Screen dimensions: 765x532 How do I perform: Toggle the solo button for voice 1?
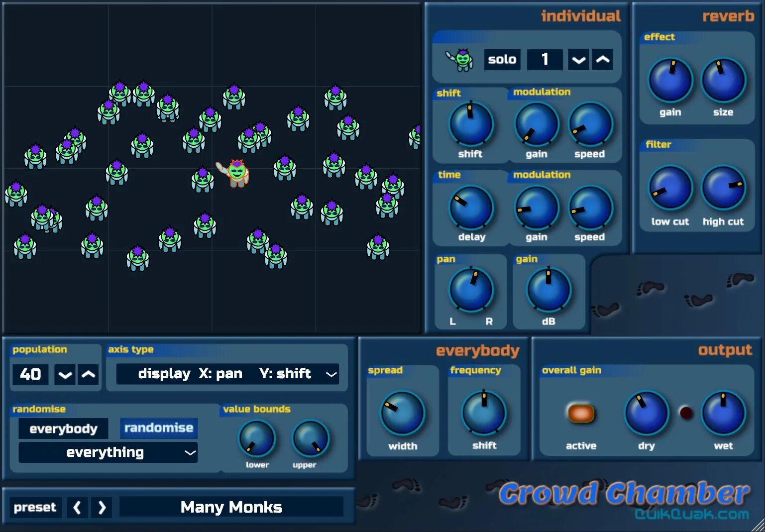pyautogui.click(x=502, y=59)
